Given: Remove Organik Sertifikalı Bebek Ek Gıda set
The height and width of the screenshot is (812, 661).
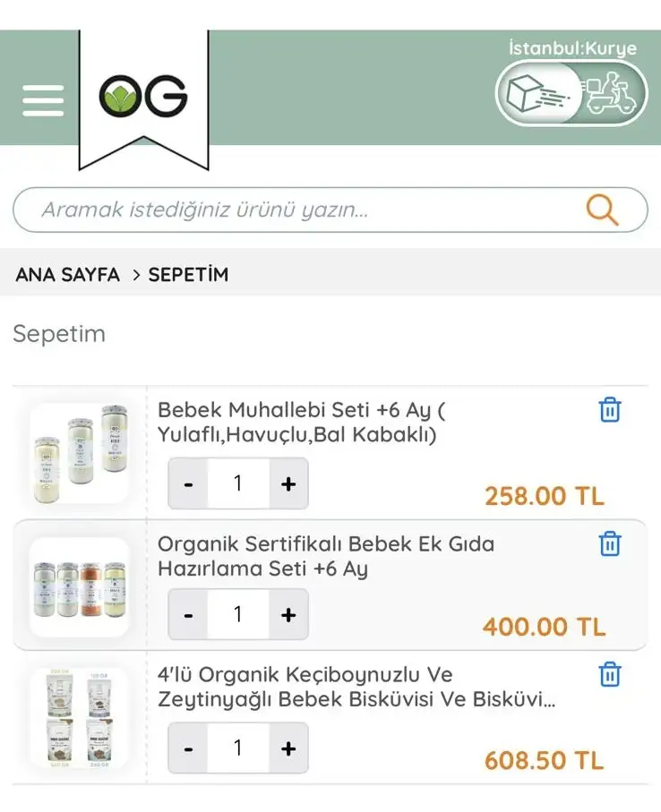Looking at the screenshot, I should (610, 543).
